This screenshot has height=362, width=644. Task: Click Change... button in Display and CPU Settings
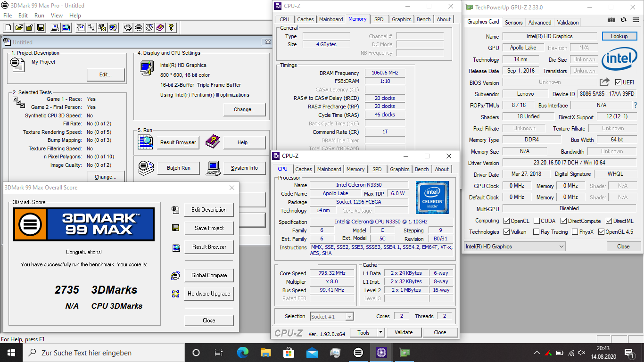pos(244,110)
